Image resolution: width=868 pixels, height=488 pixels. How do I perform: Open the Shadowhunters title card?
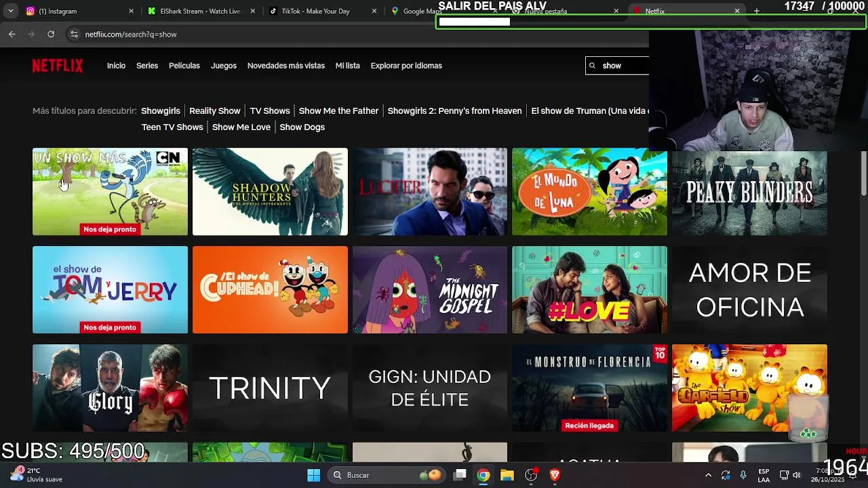click(x=270, y=192)
